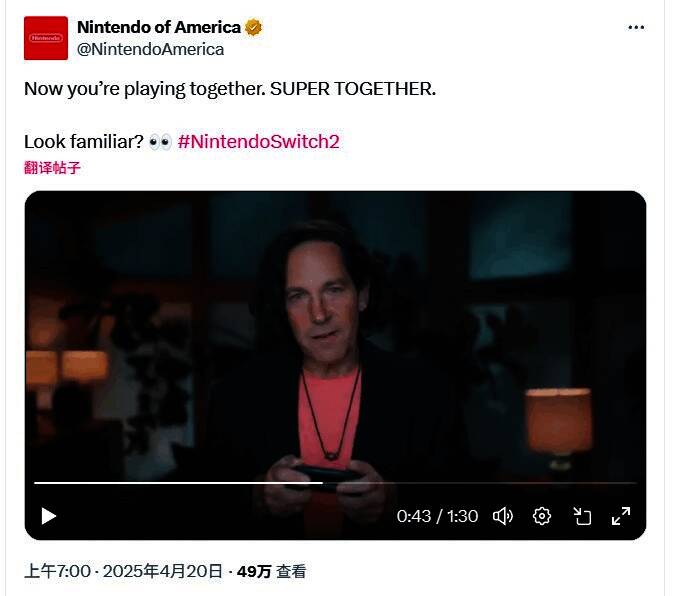Open the three-dot more options menu

coord(636,28)
